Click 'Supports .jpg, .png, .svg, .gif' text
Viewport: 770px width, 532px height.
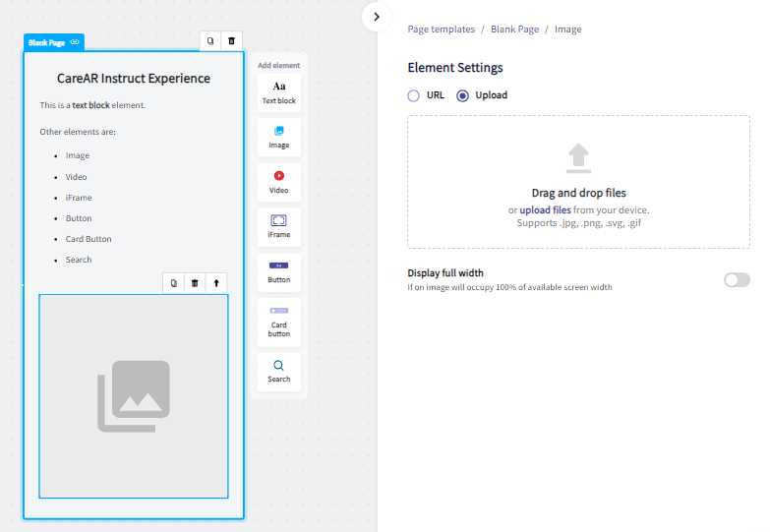point(579,223)
